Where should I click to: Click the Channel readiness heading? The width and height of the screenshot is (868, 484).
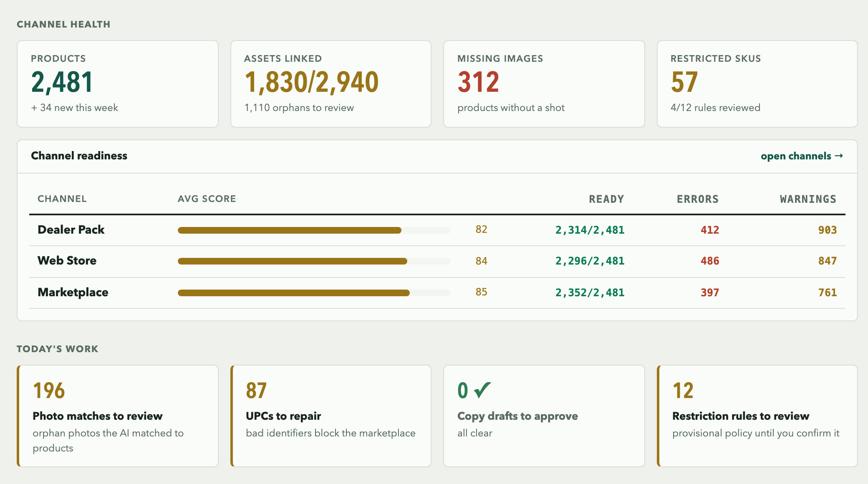point(79,156)
